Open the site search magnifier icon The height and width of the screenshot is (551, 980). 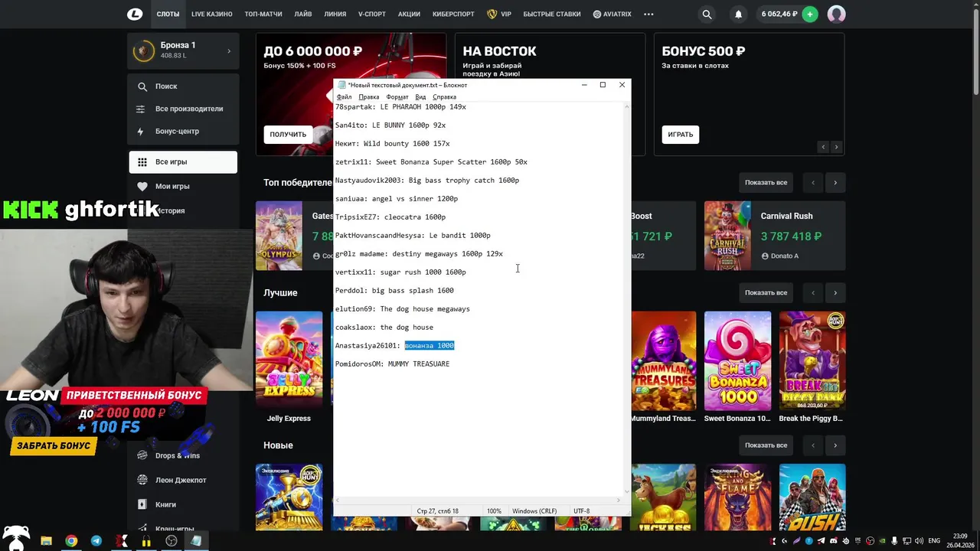pos(707,14)
